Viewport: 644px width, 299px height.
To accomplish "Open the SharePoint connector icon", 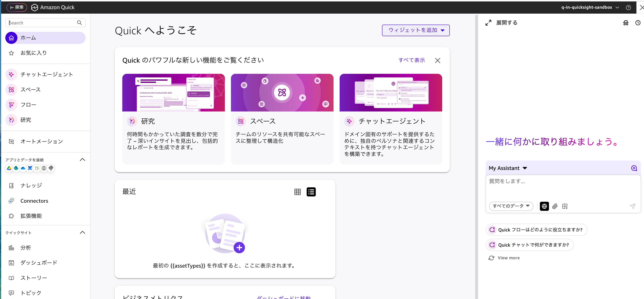I will pyautogui.click(x=16, y=168).
